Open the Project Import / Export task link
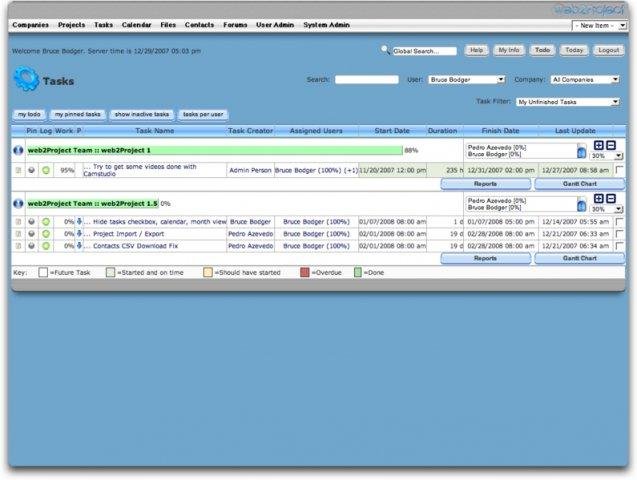Viewport: 637px width, 480px height. (x=128, y=234)
